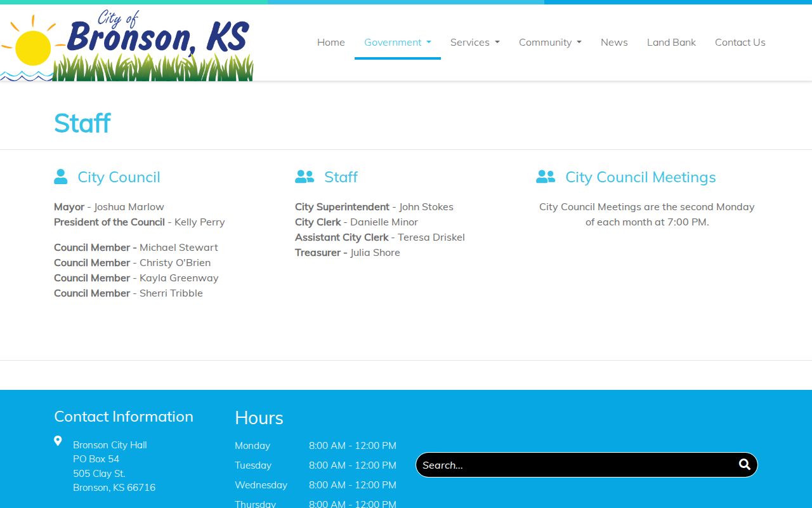The height and width of the screenshot is (508, 812).
Task: Click the people icon beside the Staff heading
Action: coord(304,177)
